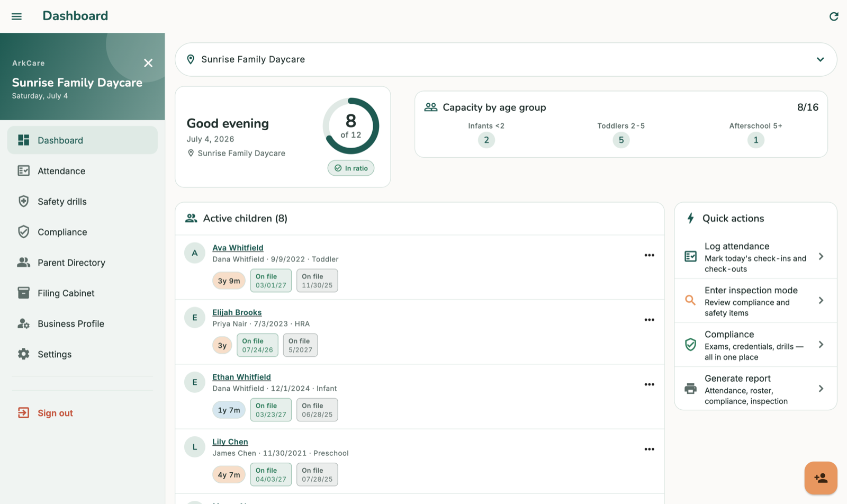Click Lily Chen's avatar L

click(x=195, y=447)
